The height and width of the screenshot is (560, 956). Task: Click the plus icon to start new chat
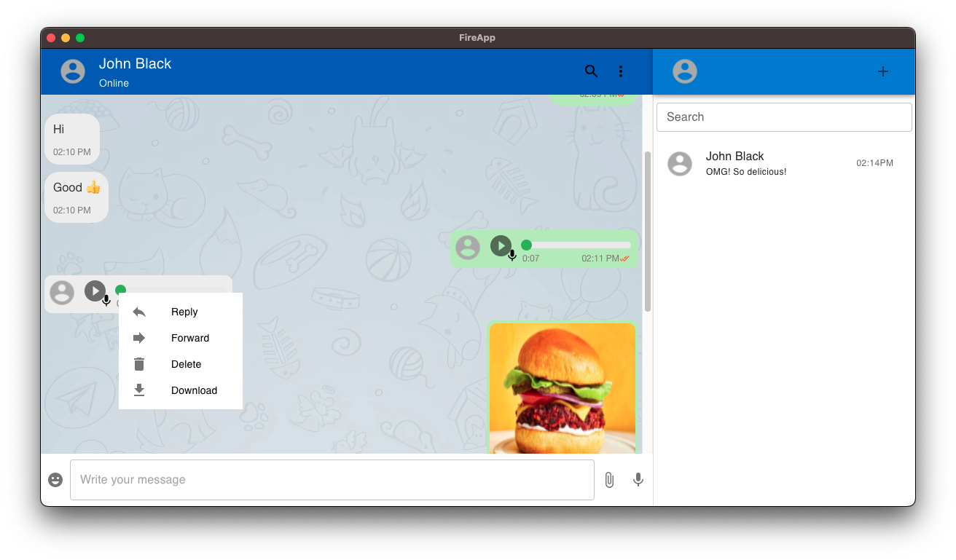coord(883,71)
